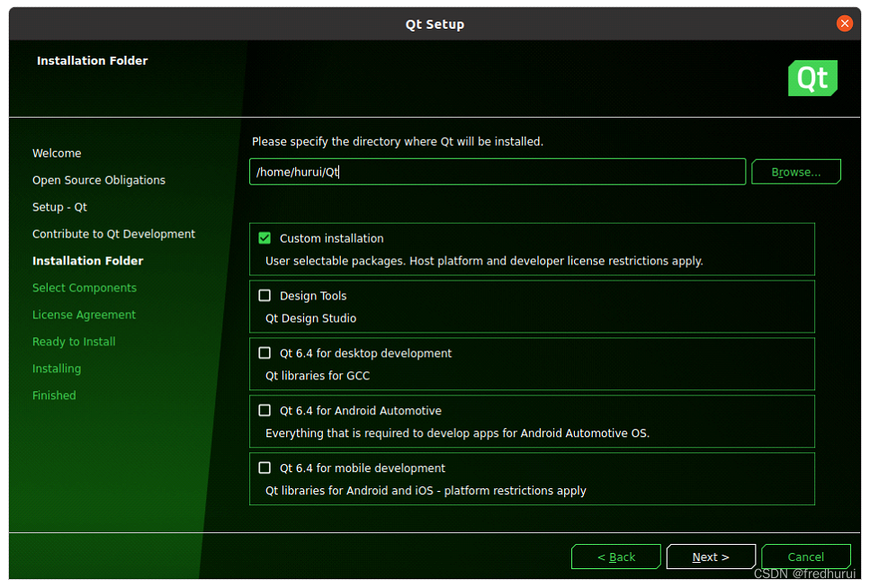Uncheck the Custom installation checkbox
This screenshot has width=870, height=588.
[265, 238]
